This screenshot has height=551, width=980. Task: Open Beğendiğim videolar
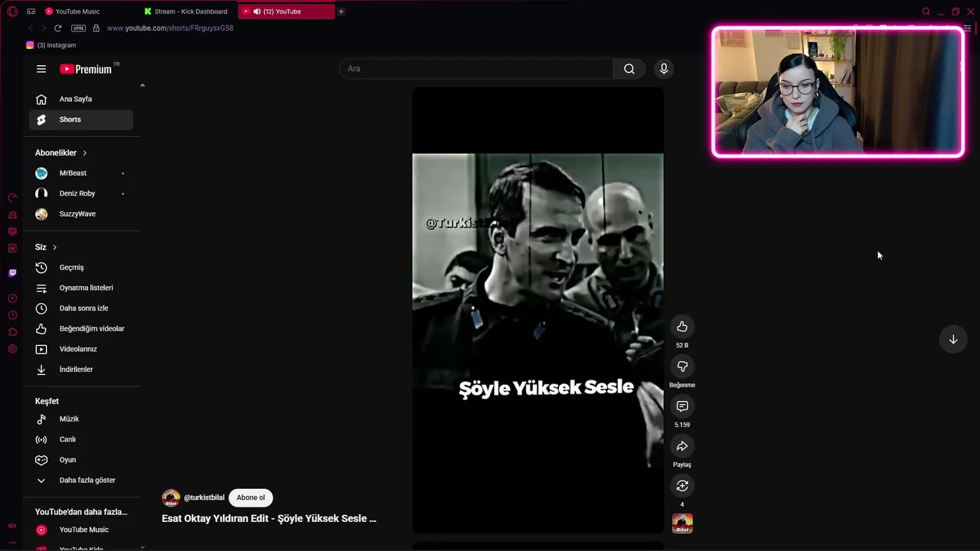(81, 328)
